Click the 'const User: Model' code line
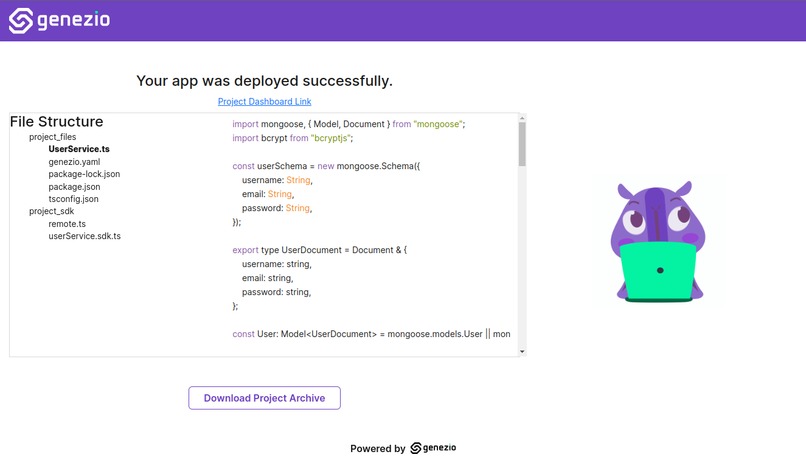Screen dimensions: 806x474 click(x=371, y=334)
